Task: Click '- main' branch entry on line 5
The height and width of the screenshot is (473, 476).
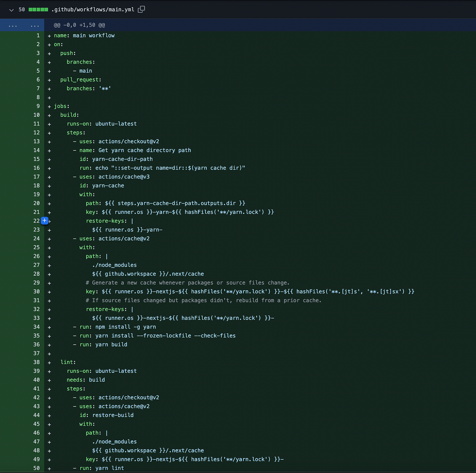Action: pyautogui.click(x=83, y=71)
